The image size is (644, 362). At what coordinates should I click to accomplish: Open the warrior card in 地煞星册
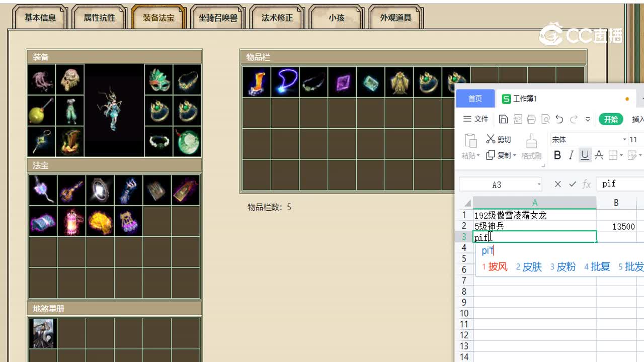tap(43, 333)
